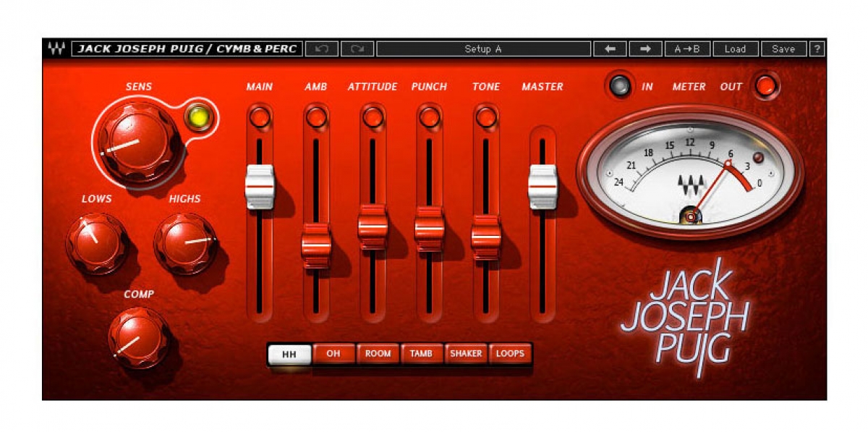Toggle the yellow SENS indicator light
Image resolution: width=868 pixels, height=432 pixels.
197,117
